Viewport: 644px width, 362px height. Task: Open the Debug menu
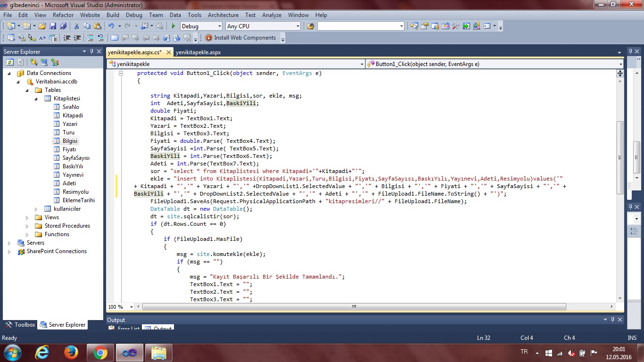[134, 15]
